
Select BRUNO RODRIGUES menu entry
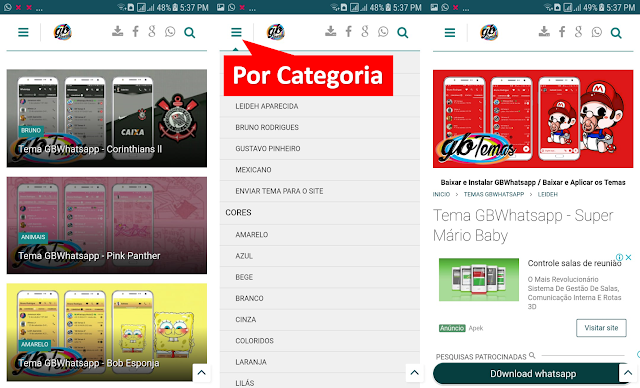320,128
